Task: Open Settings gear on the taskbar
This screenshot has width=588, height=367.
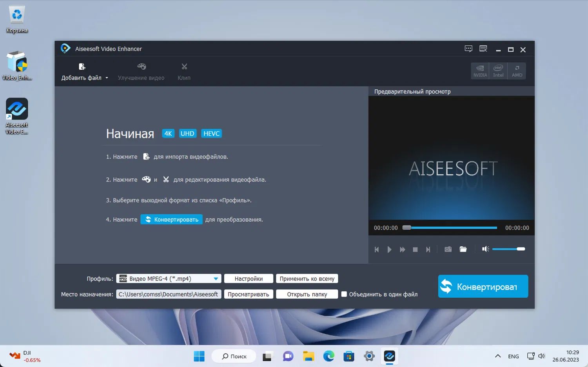Action: (369, 356)
